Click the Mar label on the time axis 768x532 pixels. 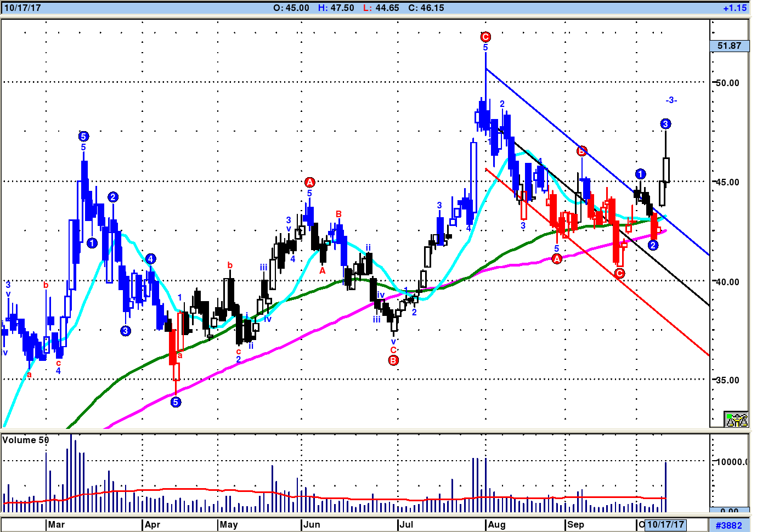(x=56, y=524)
